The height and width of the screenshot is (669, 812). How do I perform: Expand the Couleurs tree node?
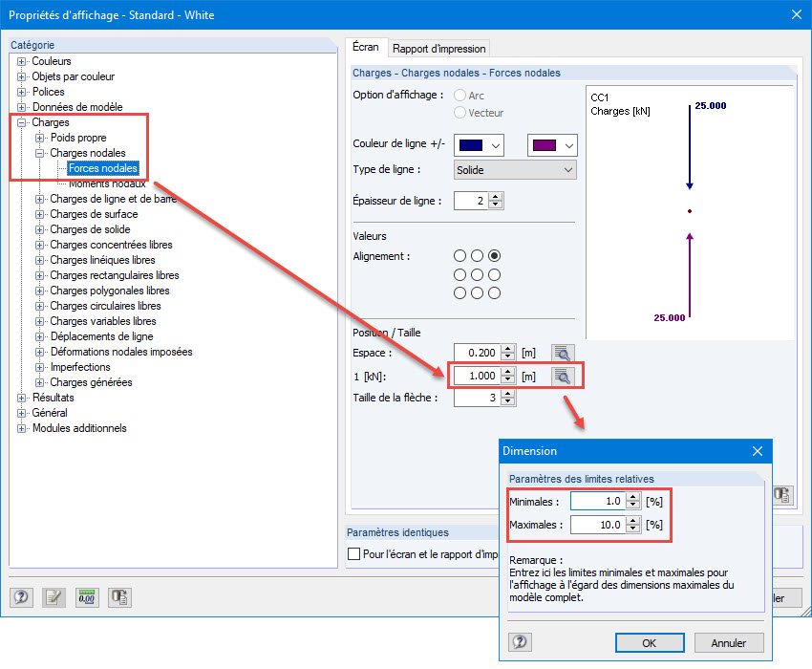pos(21,62)
